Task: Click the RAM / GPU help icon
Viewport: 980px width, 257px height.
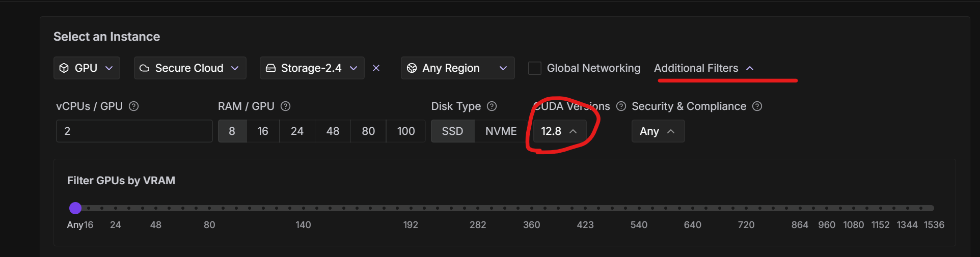Action: [285, 106]
